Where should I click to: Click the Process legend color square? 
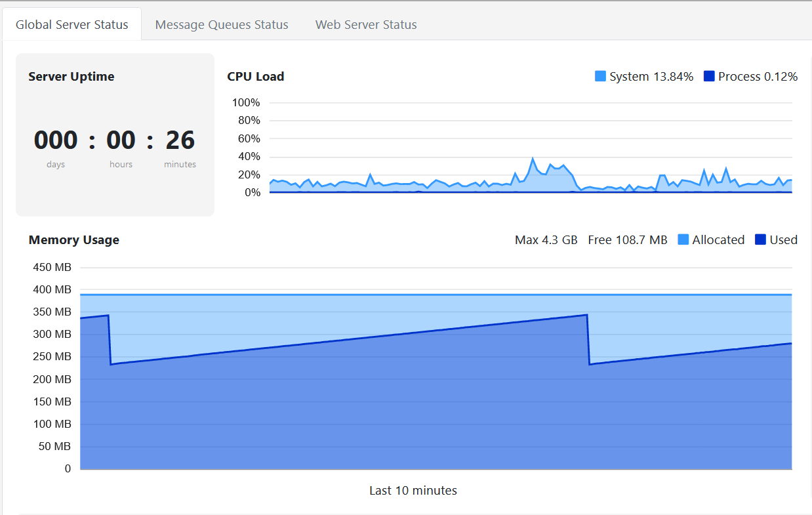tap(709, 76)
